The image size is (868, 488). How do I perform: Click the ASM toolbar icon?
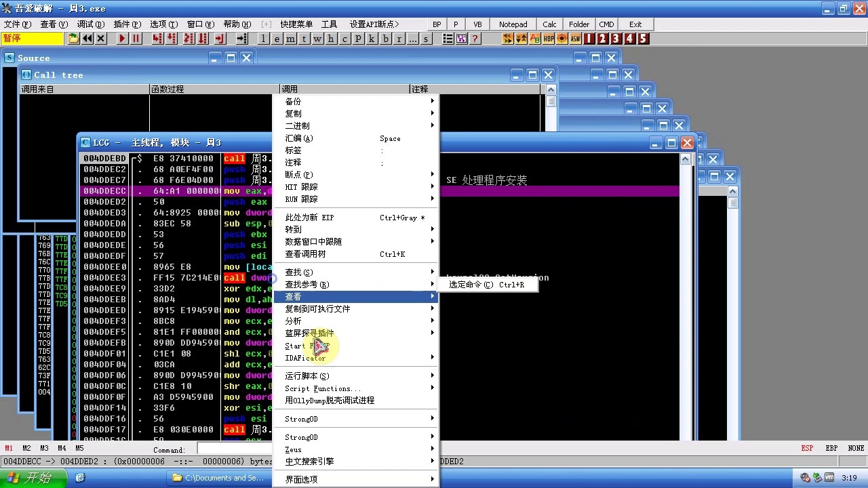575,39
